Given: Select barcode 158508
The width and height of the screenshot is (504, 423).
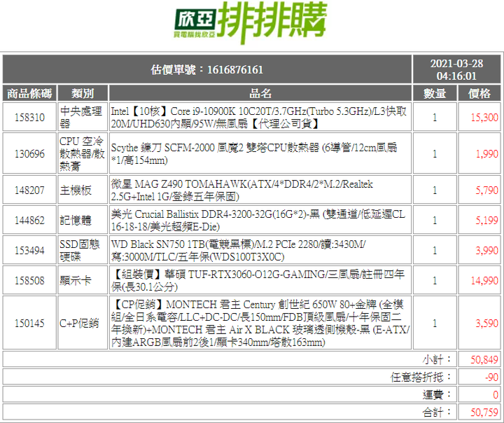Looking at the screenshot, I should click(29, 281).
